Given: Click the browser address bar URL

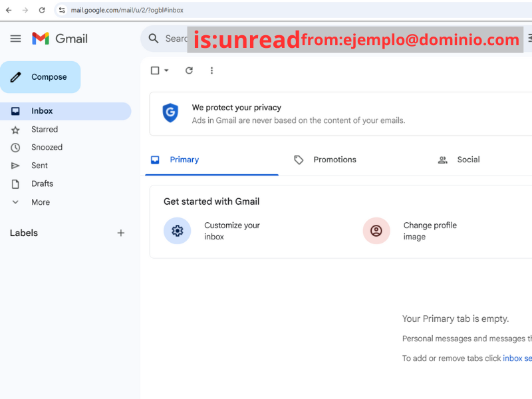Looking at the screenshot, I should click(x=126, y=10).
